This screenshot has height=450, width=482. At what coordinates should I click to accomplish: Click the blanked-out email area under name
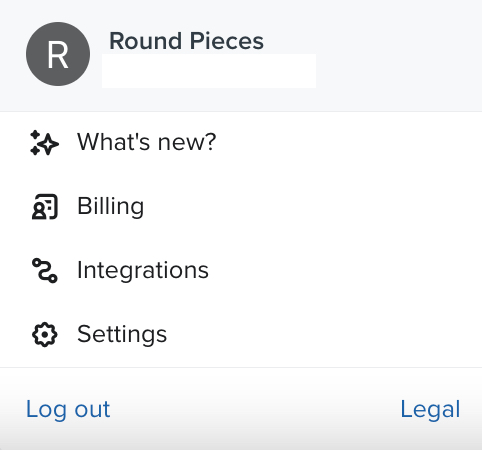pyautogui.click(x=209, y=71)
